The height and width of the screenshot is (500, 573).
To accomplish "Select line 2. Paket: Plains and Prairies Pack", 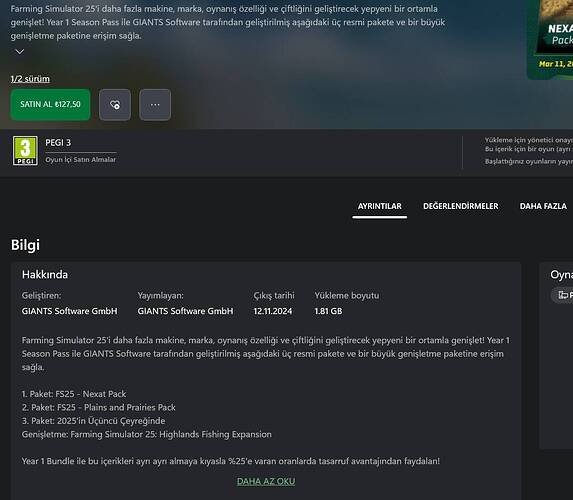I will (x=99, y=408).
